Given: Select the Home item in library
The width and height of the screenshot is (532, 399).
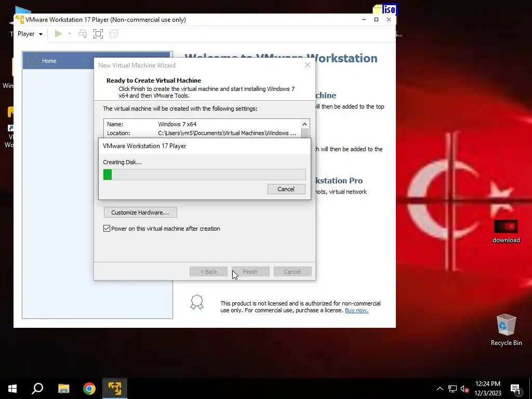Looking at the screenshot, I should (x=96, y=61).
